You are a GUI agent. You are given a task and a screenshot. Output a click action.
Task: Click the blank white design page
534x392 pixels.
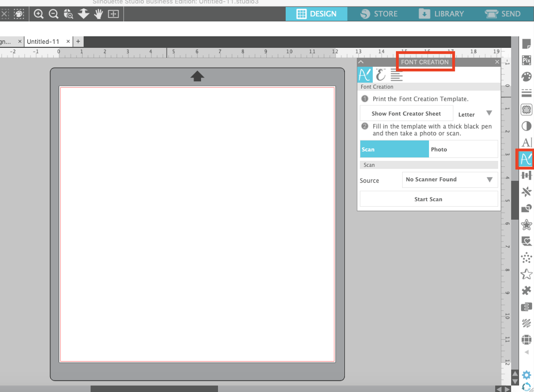197,224
